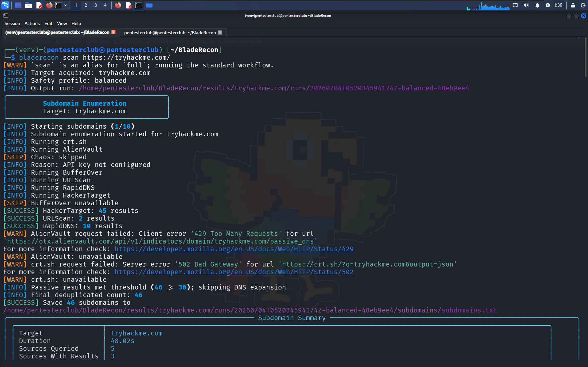Select the second pentesterclub BladeRecon tab
Image resolution: width=588 pixels, height=367 pixels.
tap(170, 33)
